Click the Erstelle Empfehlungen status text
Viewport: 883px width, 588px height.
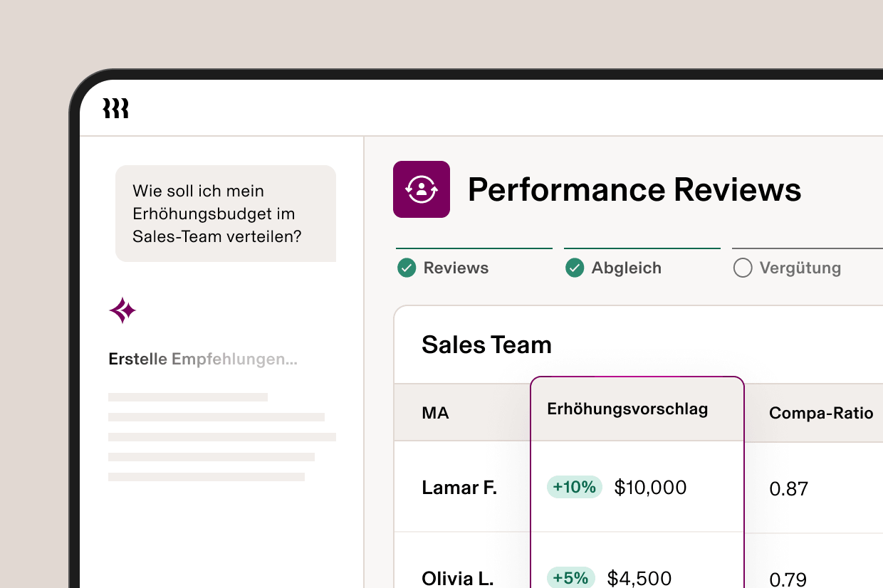203,359
